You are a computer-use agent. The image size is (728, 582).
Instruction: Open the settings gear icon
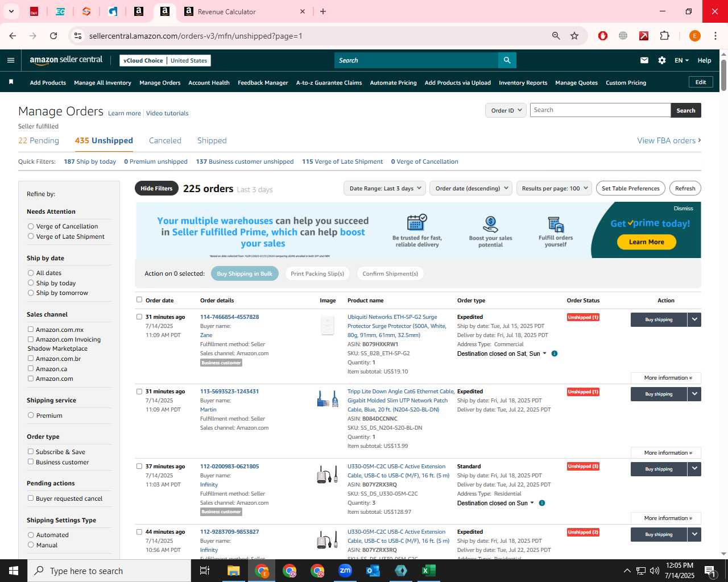coord(662,60)
